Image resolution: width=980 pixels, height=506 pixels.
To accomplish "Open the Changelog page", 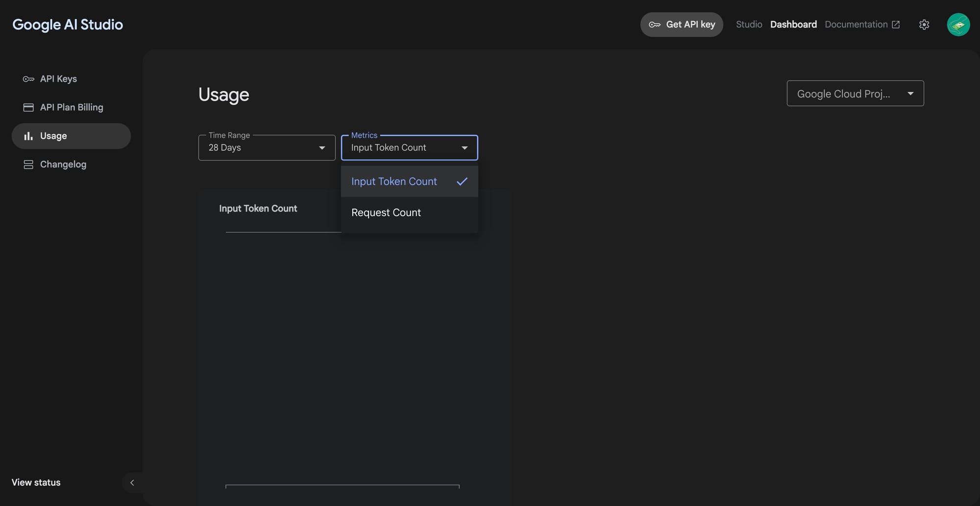I will [71, 165].
